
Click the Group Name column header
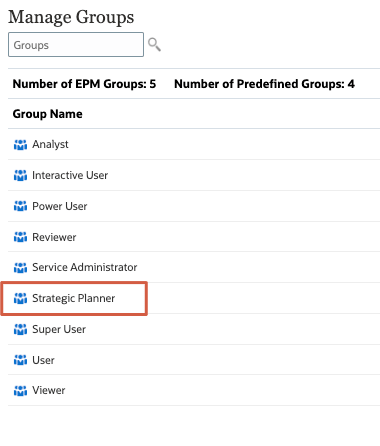(x=48, y=114)
